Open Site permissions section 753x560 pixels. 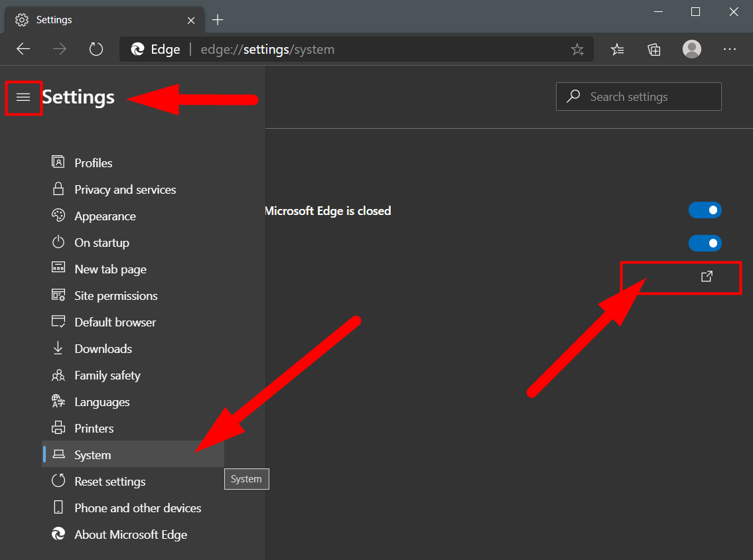click(115, 296)
